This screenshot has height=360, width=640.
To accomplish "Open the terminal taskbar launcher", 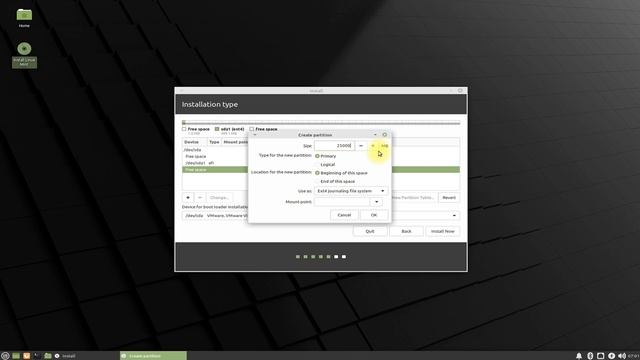I will pyautogui.click(x=37, y=356).
